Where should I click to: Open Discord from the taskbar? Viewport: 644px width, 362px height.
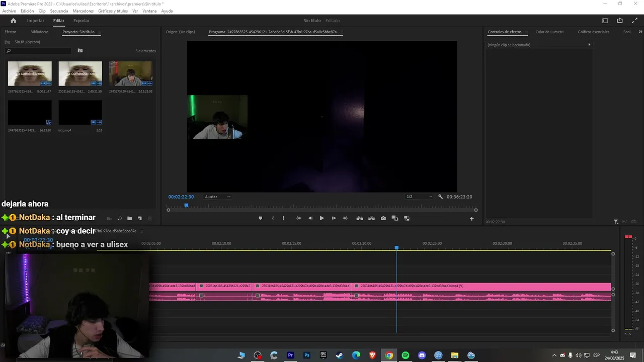coord(422,355)
